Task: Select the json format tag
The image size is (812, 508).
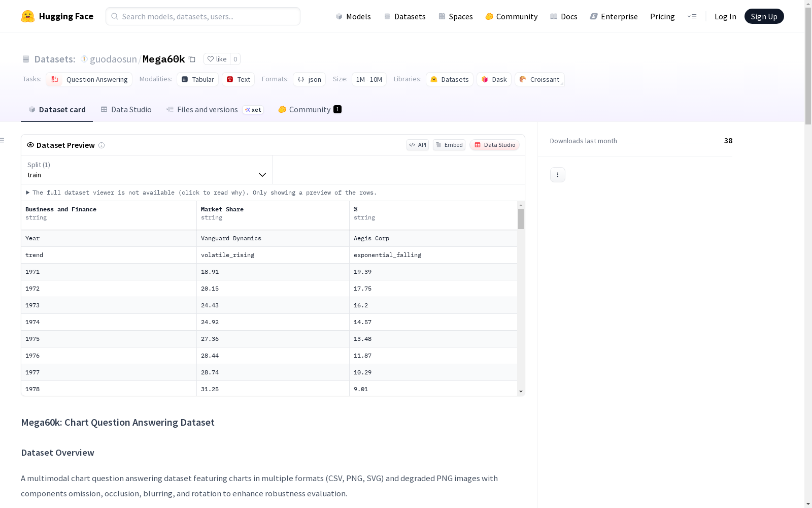Action: (309, 79)
